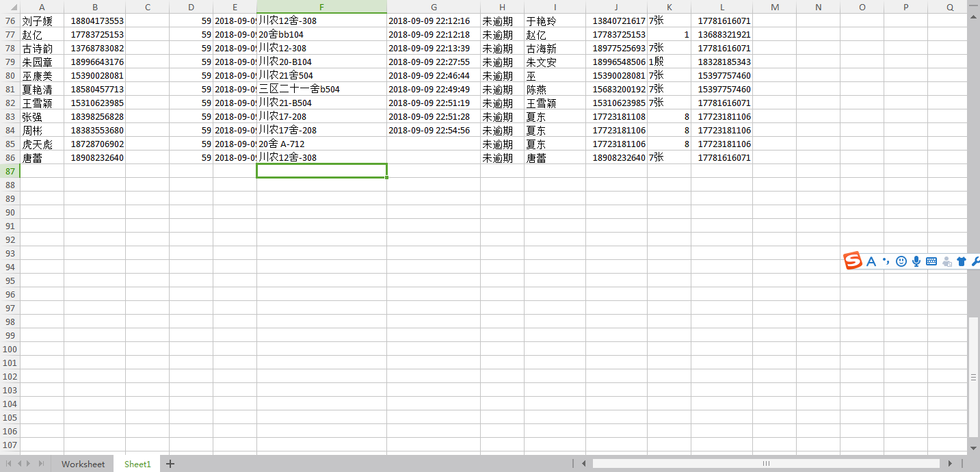
Task: Click the last sheet navigation arrow
Action: [x=41, y=464]
